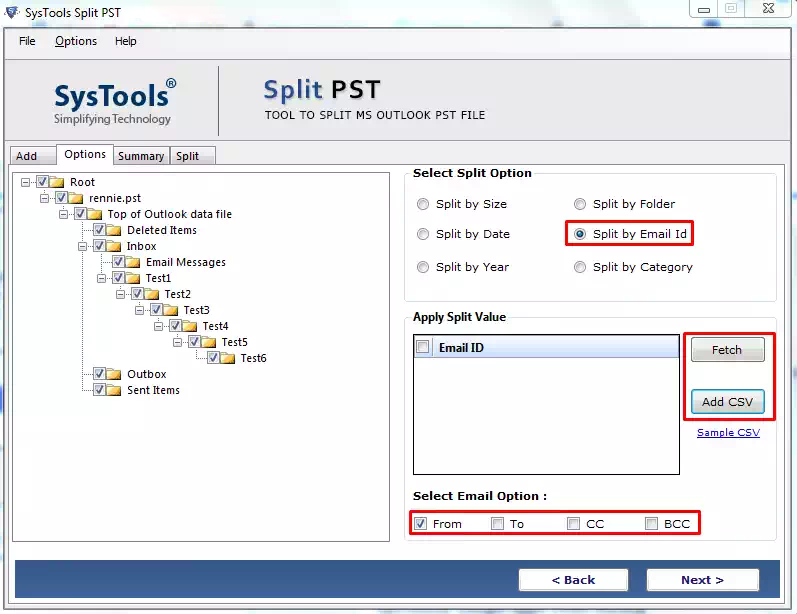Uncheck the Deleted Items checkbox
The width and height of the screenshot is (797, 614).
99,229
